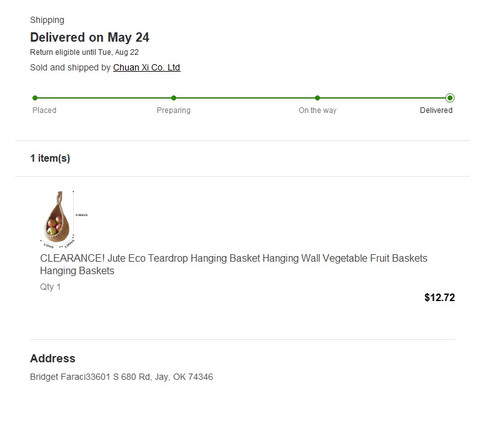
Task: Open the Chuan Xi Co. Ltd seller link
Action: tap(147, 68)
